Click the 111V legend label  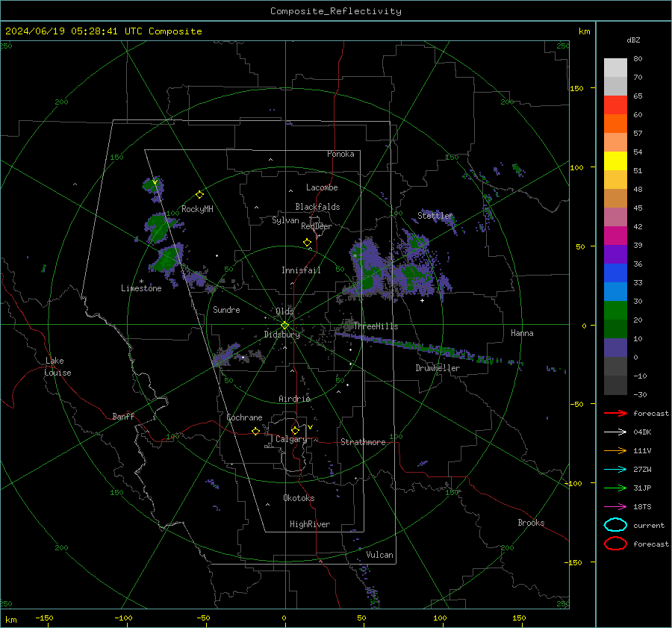tap(642, 450)
